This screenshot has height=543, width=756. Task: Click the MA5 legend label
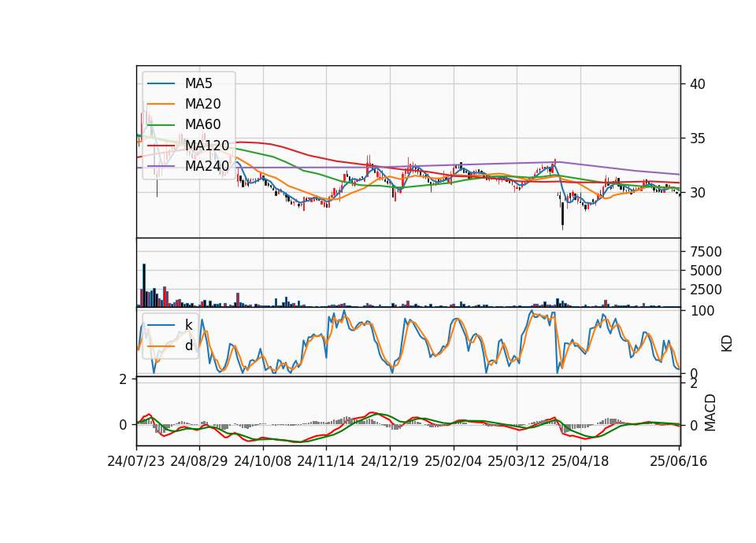click(x=198, y=83)
